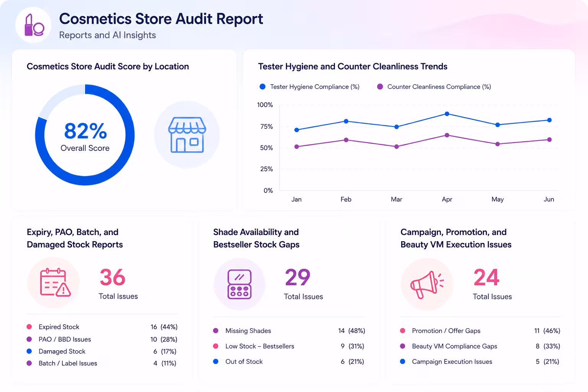Click the 29 Total Issues count
The image size is (588, 392).
[x=303, y=283]
